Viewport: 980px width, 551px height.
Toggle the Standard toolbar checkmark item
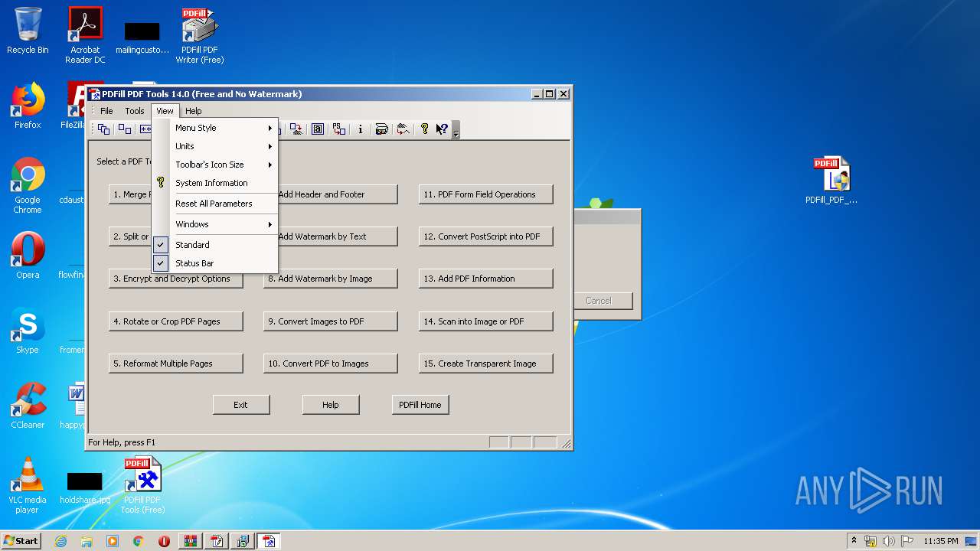(x=214, y=245)
